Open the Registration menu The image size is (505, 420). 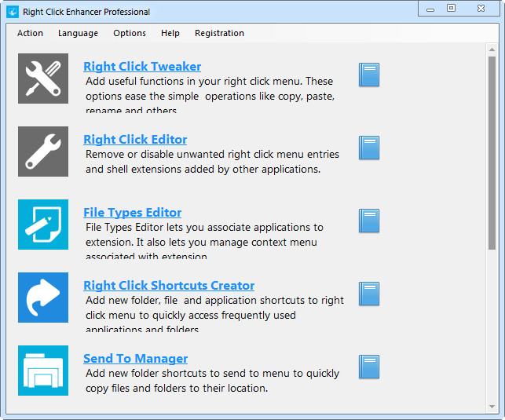click(219, 33)
